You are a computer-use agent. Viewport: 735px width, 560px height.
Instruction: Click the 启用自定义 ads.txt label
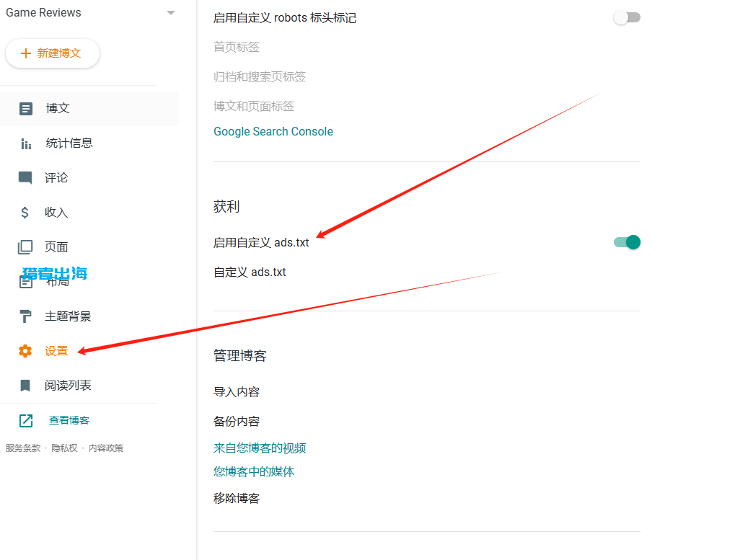coord(261,243)
